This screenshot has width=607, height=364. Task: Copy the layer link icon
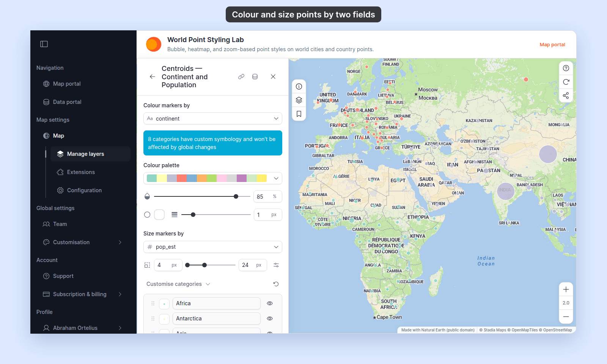tap(241, 77)
